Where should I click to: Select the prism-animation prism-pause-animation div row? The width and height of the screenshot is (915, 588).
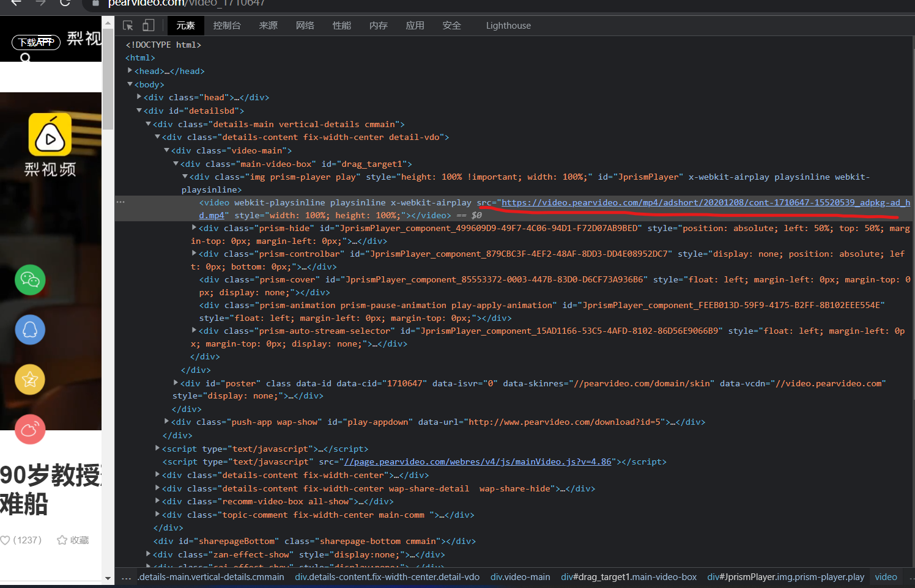[x=514, y=312]
